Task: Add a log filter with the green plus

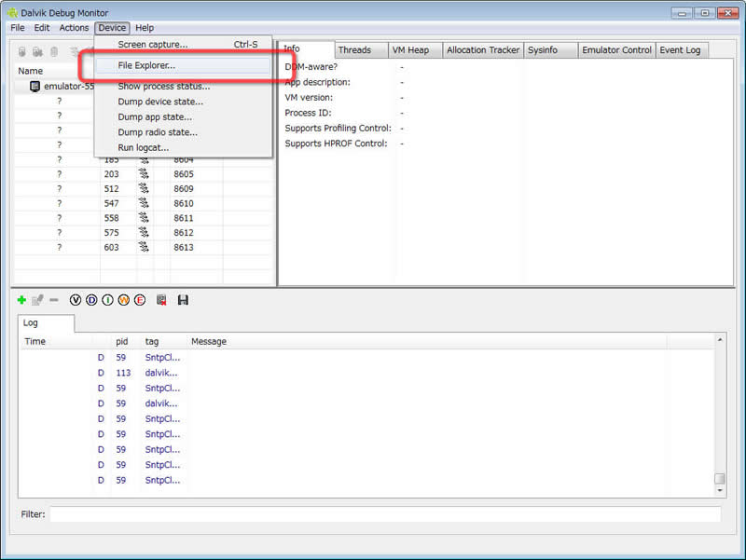Action: pyautogui.click(x=21, y=300)
